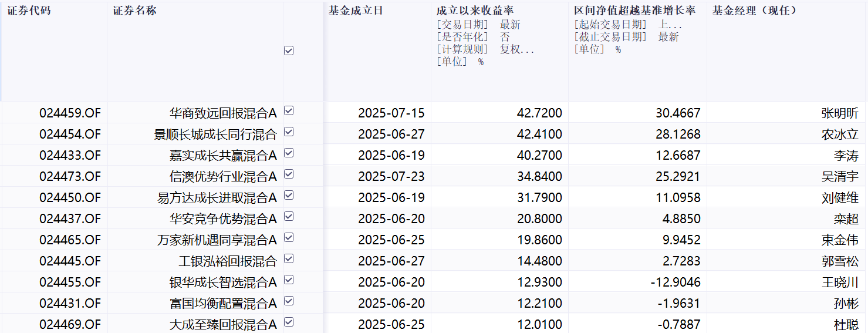The width and height of the screenshot is (868, 333).
Task: Toggle the select-all checkbox in the header
Action: click(289, 51)
